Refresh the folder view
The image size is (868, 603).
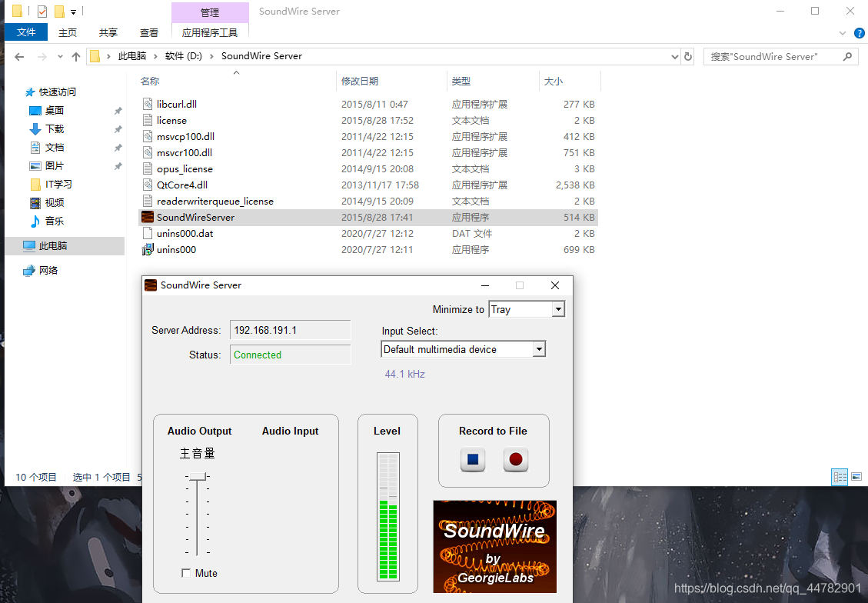tap(688, 56)
